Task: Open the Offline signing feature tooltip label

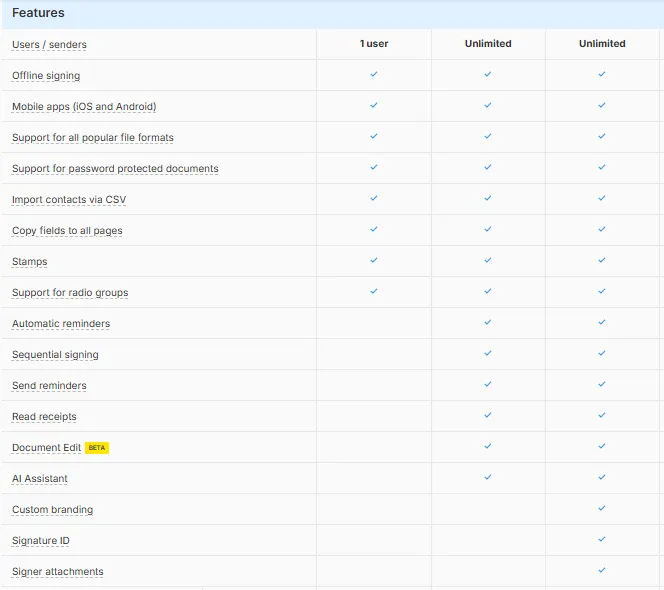Action: [x=46, y=75]
